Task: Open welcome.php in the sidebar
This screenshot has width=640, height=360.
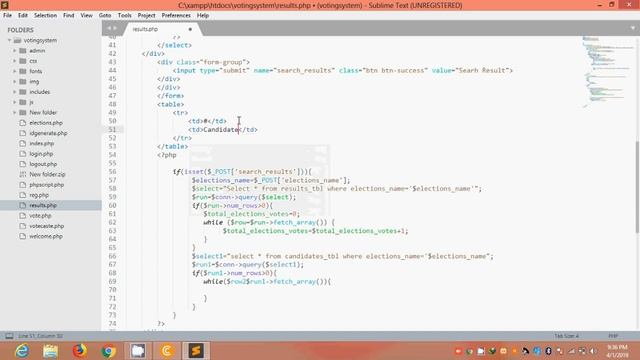Action: pyautogui.click(x=46, y=236)
